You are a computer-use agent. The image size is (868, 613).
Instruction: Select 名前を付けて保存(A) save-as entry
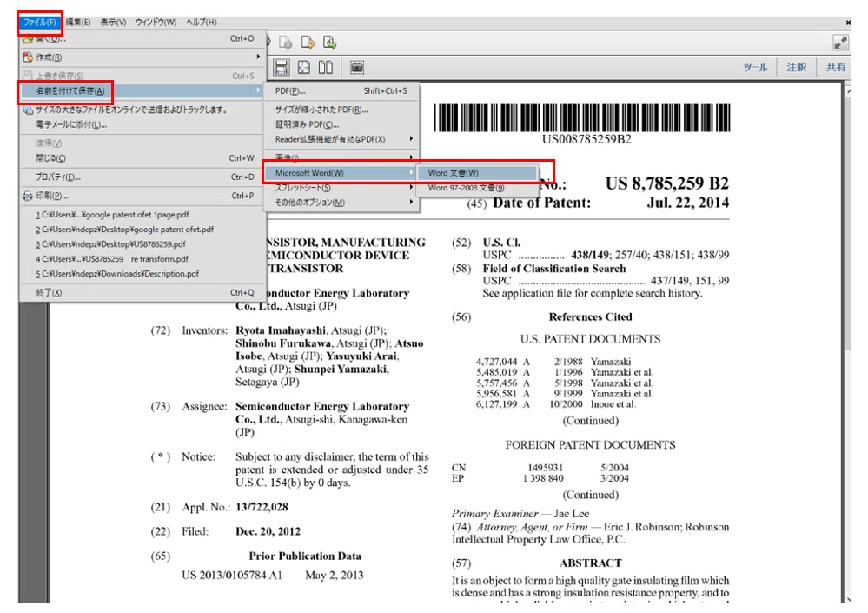(142, 90)
